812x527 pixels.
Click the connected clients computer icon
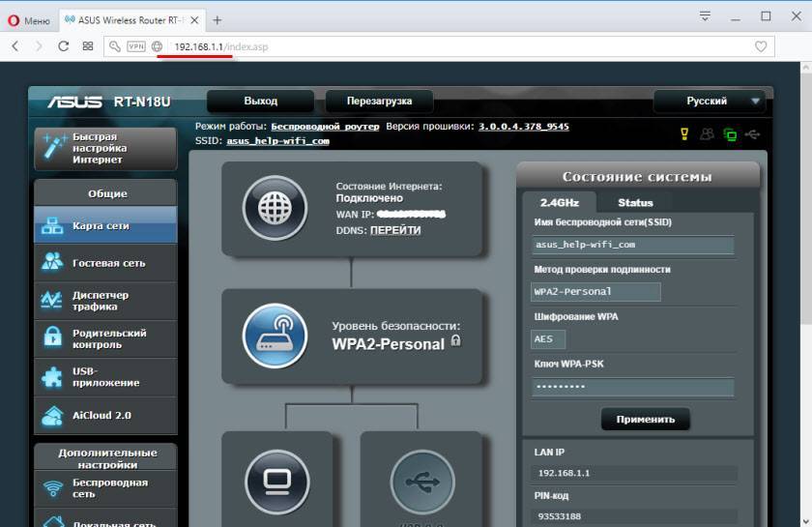pyautogui.click(x=276, y=482)
